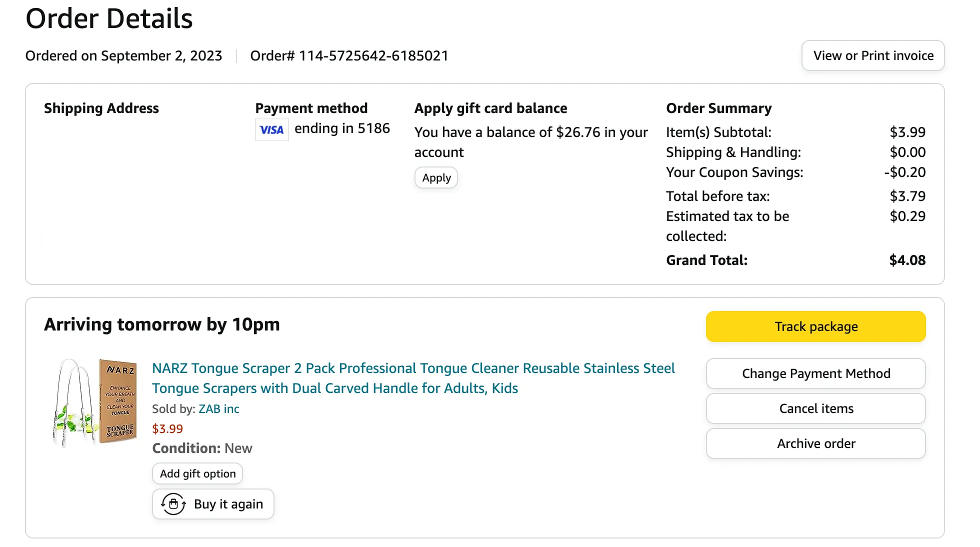Open the NARZ Tongue Scraper product link
The image size is (980, 547).
point(413,378)
